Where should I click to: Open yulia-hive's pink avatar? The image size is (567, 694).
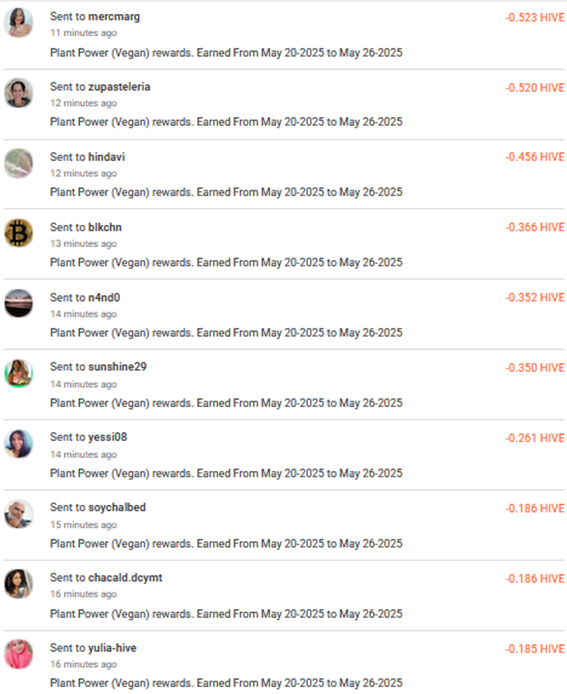(19, 654)
